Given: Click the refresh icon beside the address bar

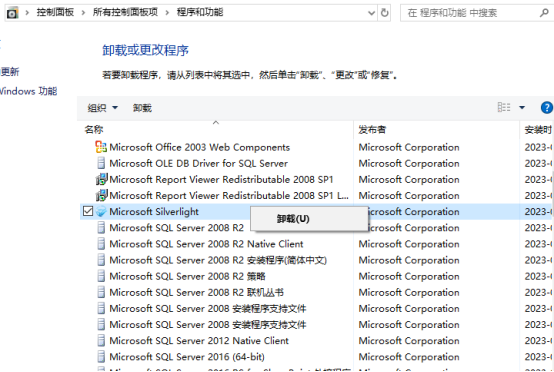Looking at the screenshot, I should (384, 13).
